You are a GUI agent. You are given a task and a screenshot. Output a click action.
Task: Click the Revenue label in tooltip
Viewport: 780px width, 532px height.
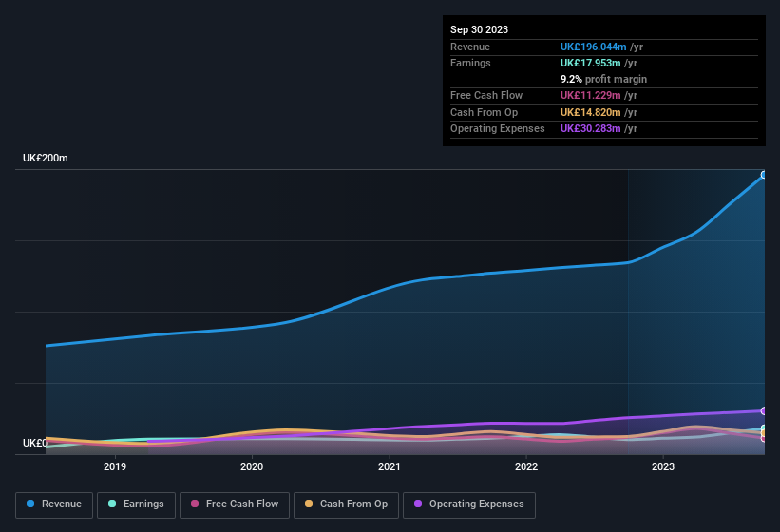470,47
